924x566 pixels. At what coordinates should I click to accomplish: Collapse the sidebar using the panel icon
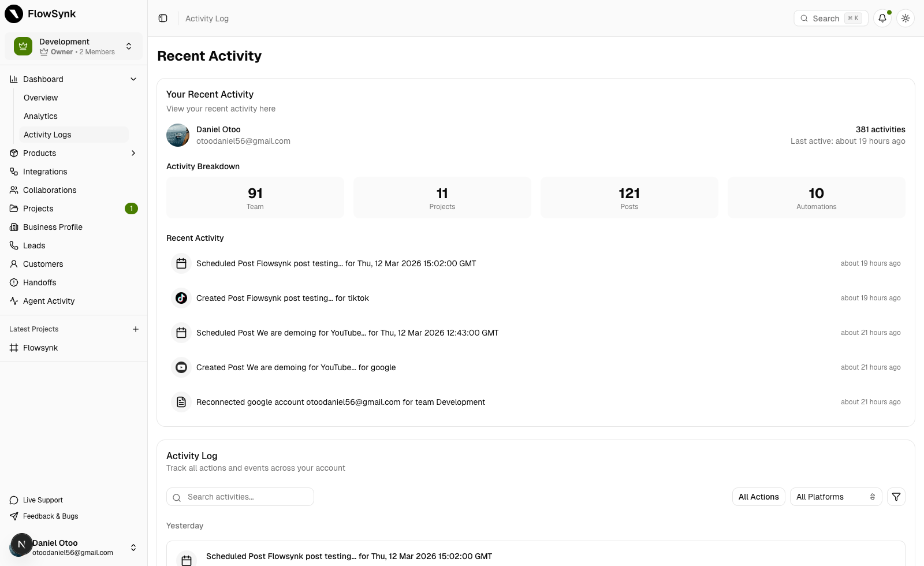point(162,18)
